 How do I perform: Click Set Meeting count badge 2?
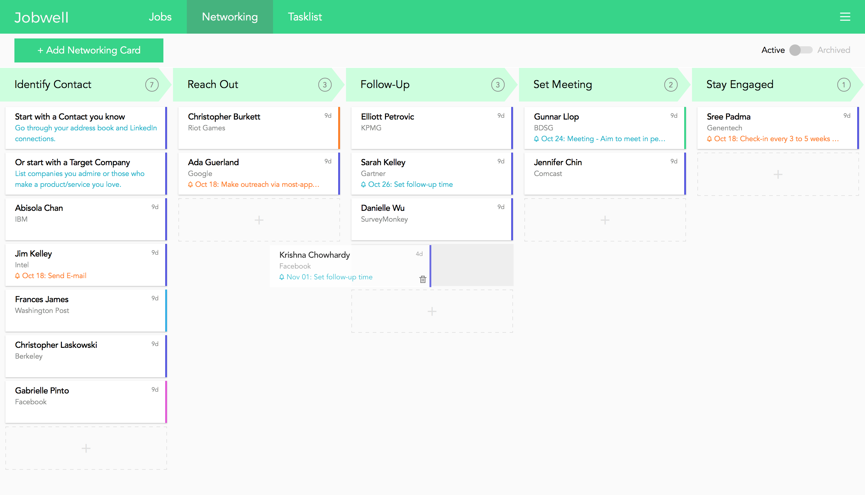coord(671,85)
